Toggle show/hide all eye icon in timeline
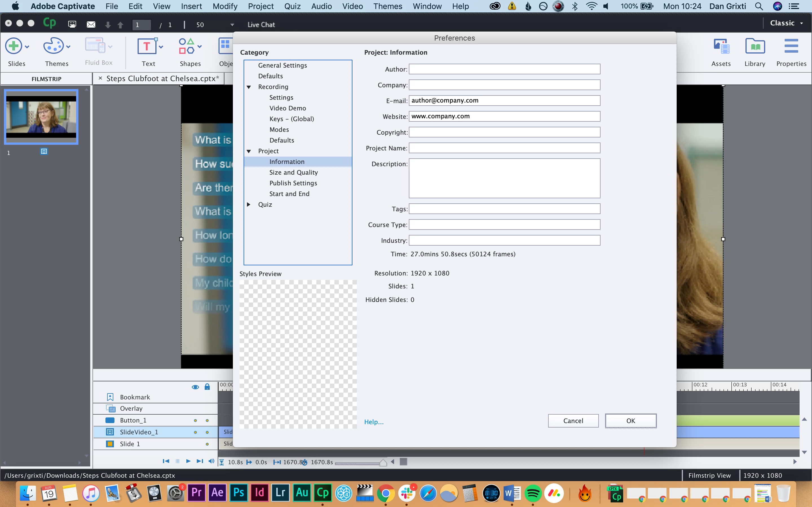The image size is (812, 507). [x=195, y=387]
